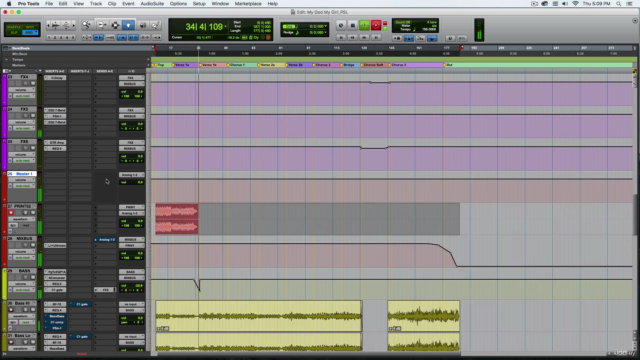Select zoom preset 3
640x360 pixels.
pyautogui.click(x=61, y=38)
